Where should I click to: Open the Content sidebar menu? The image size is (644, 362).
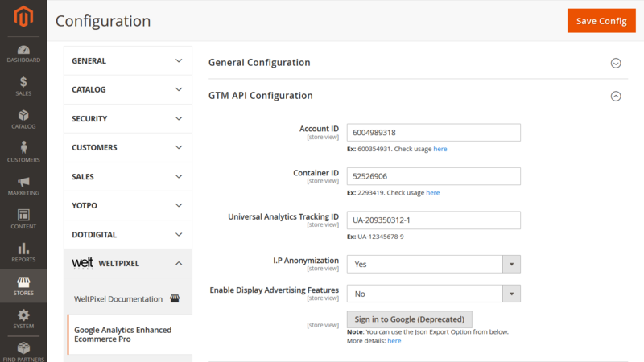[23, 219]
